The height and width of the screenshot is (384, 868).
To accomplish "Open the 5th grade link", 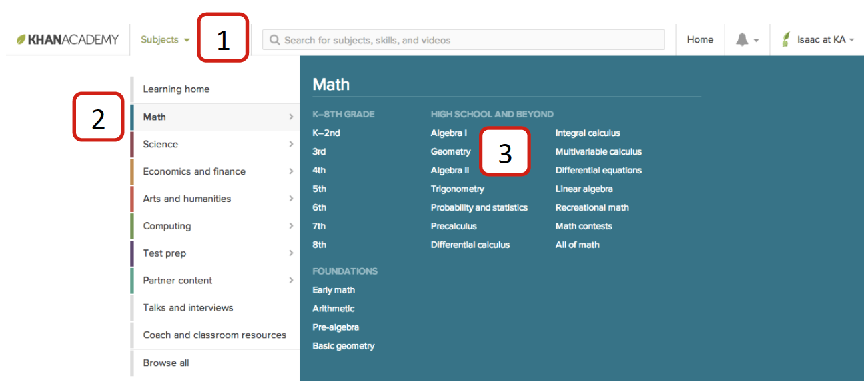I will coord(319,189).
